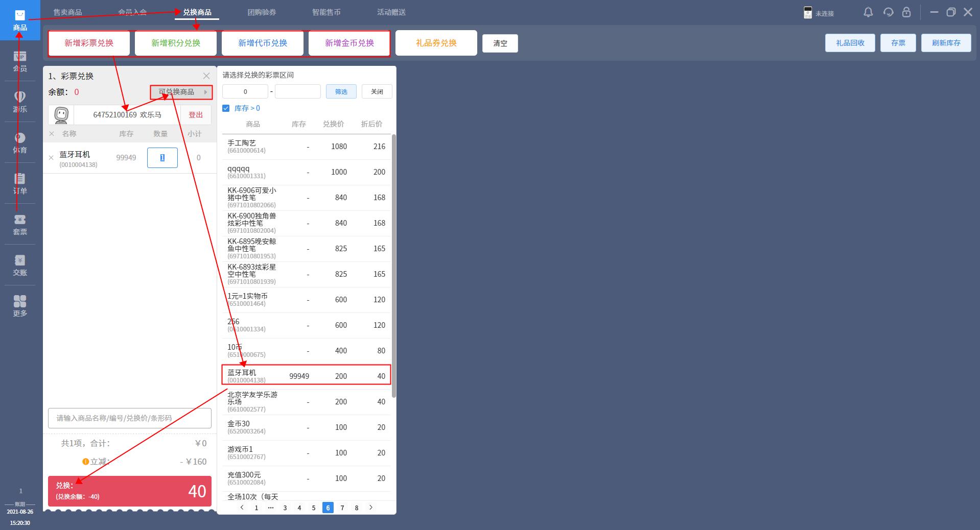Close the 彩票兑换 panel

tap(206, 76)
